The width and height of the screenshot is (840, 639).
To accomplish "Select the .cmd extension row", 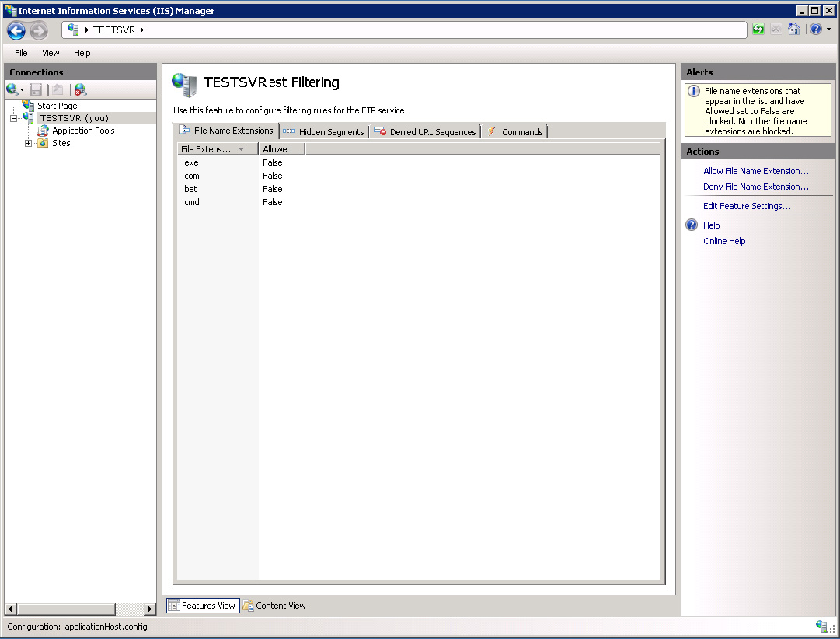I will pos(418,202).
